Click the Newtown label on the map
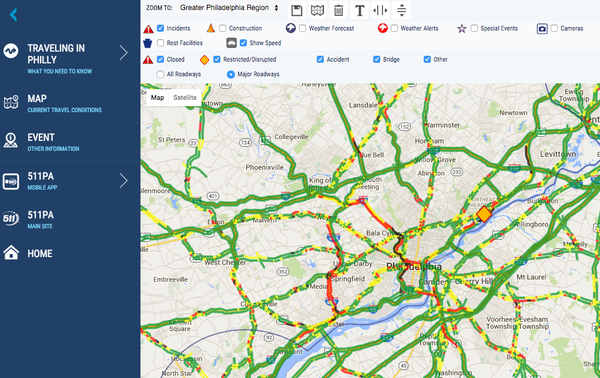The image size is (600, 378). (513, 113)
